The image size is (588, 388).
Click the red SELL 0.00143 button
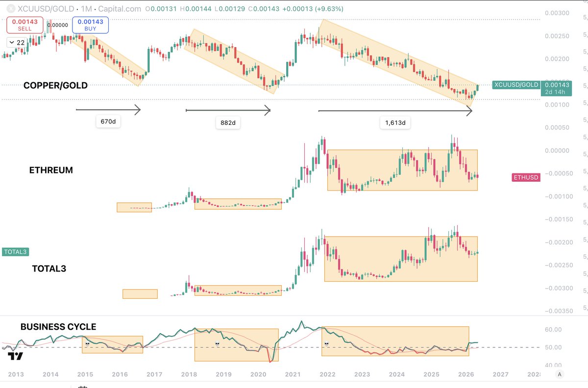pyautogui.click(x=24, y=25)
